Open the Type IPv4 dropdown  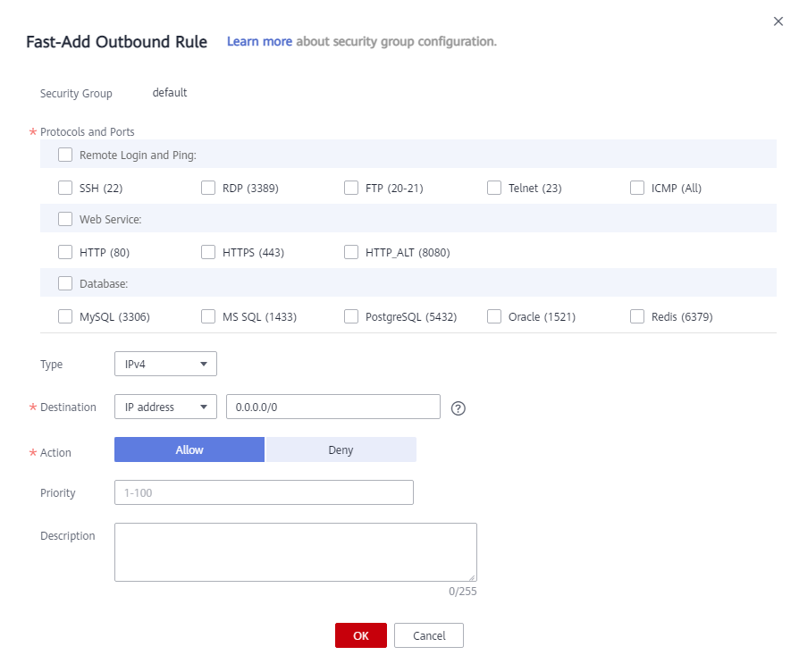tap(165, 364)
